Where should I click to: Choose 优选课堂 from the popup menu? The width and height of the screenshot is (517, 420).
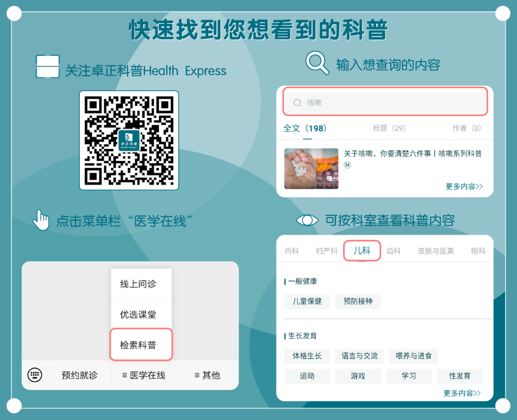pos(141,315)
